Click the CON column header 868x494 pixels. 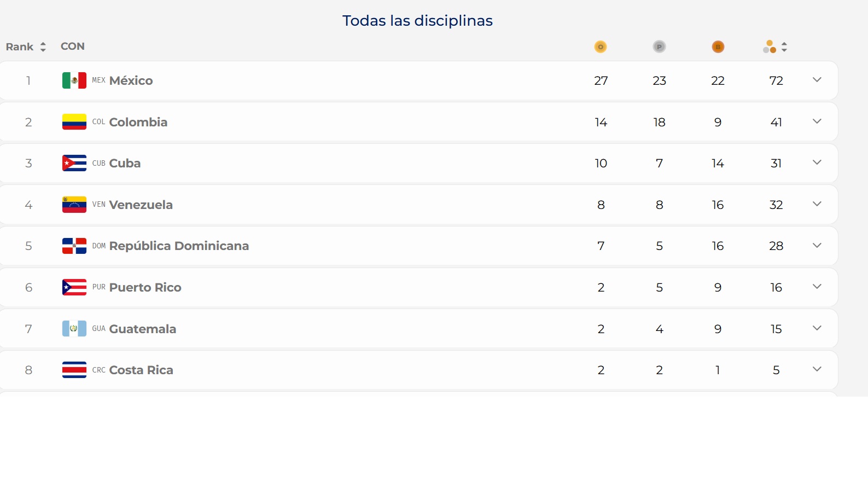click(73, 47)
